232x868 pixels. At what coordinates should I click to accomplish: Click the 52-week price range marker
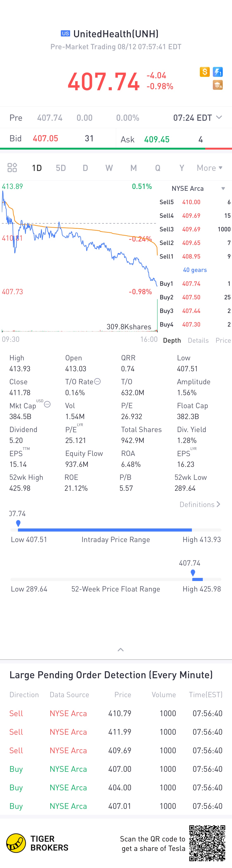[x=193, y=573]
